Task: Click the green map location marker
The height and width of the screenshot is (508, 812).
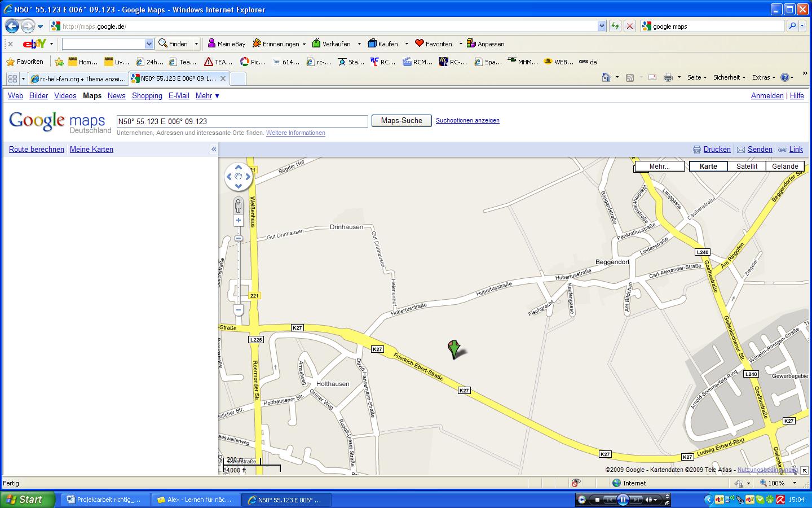Action: click(453, 348)
